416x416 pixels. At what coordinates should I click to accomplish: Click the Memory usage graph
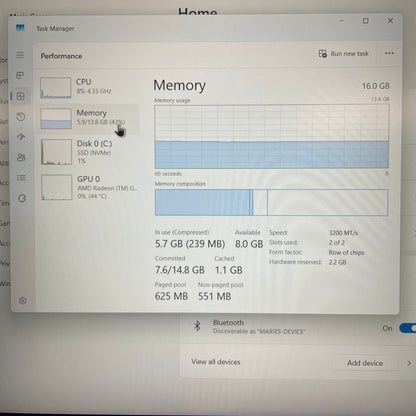[x=272, y=137]
